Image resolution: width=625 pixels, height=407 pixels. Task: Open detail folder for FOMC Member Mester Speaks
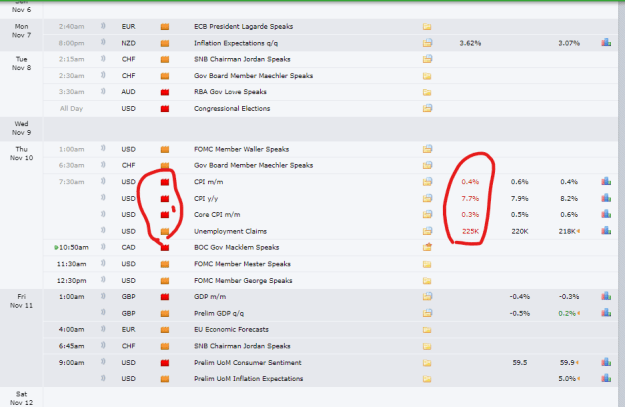pyautogui.click(x=427, y=264)
